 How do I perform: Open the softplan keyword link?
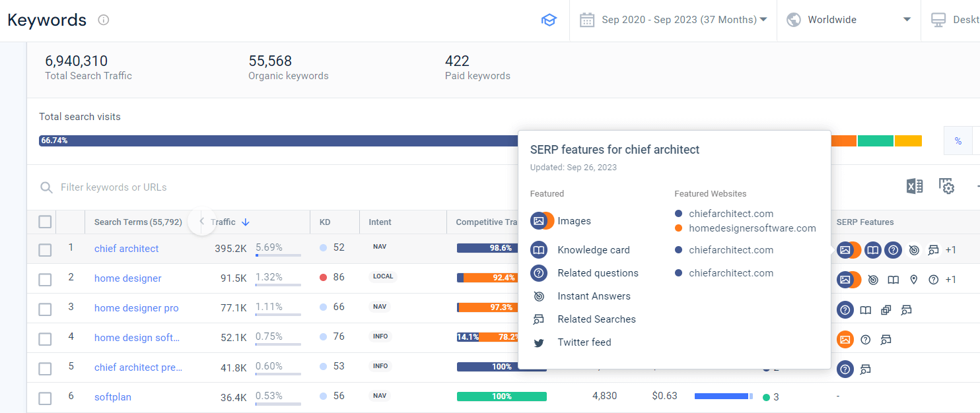click(x=113, y=397)
